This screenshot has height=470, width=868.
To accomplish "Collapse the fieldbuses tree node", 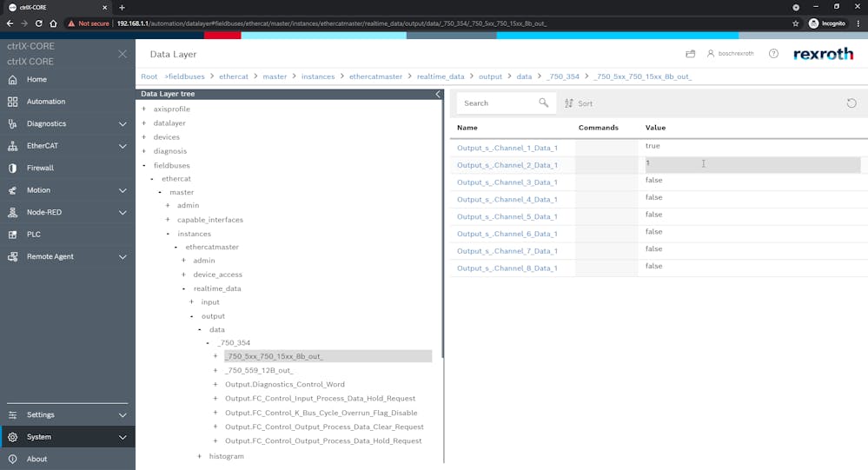I will tap(144, 165).
